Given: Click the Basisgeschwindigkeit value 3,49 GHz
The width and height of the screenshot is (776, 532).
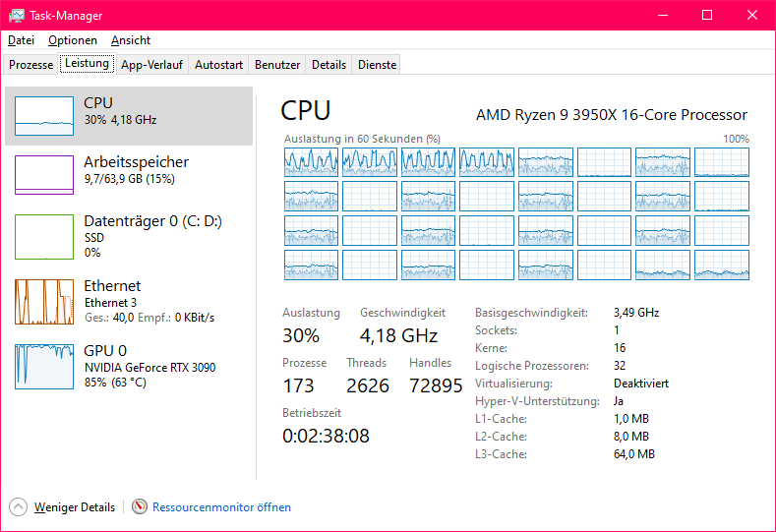Looking at the screenshot, I should click(636, 313).
